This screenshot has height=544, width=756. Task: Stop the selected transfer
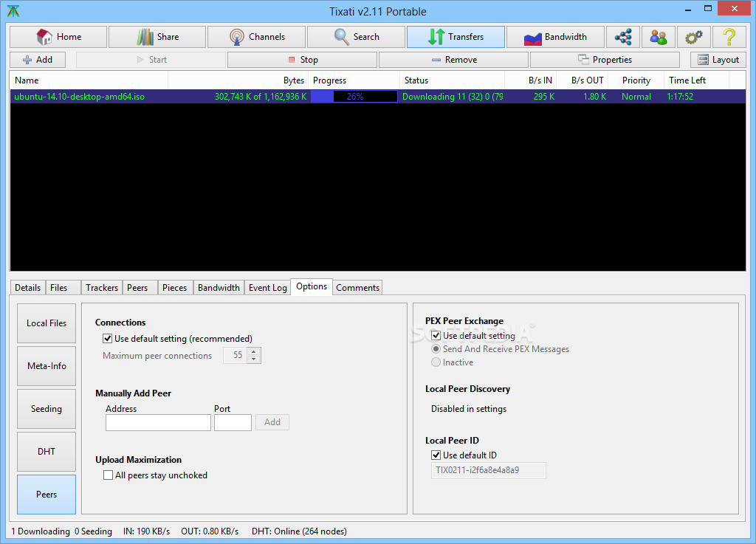click(302, 60)
